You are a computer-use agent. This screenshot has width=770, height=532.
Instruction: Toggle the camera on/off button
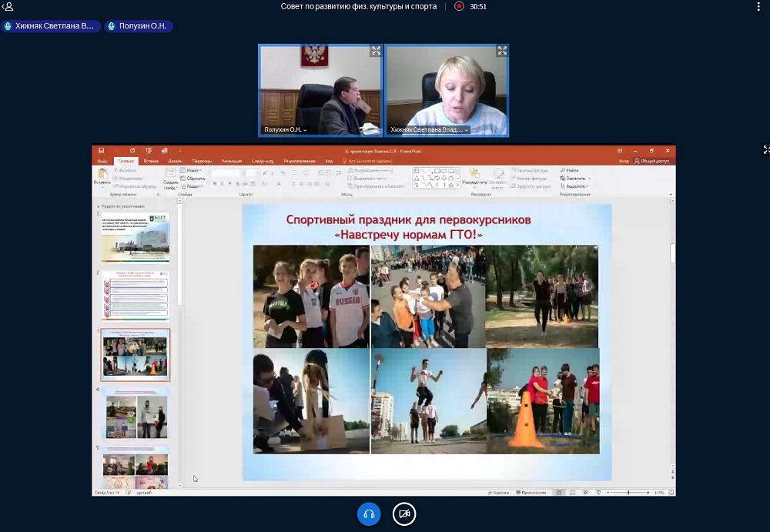(x=404, y=514)
